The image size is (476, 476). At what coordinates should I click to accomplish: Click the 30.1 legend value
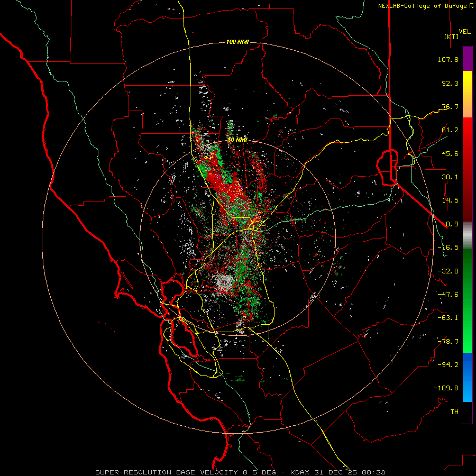click(x=450, y=177)
